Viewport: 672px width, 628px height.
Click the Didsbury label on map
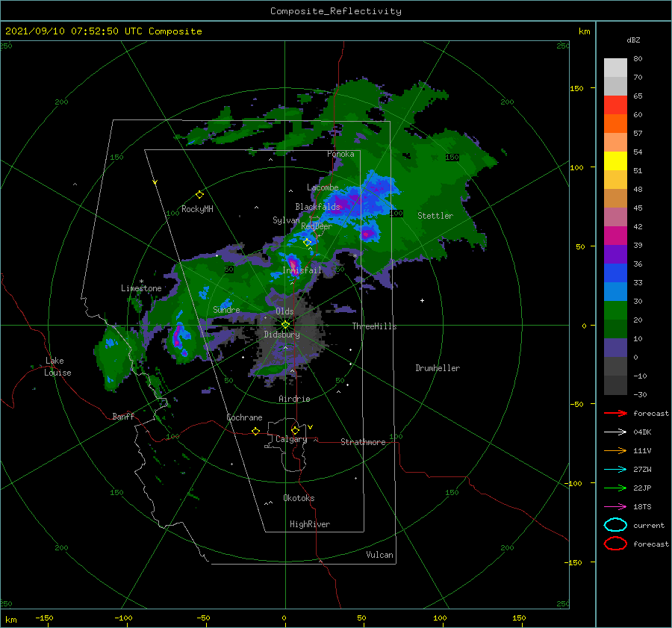click(x=282, y=335)
